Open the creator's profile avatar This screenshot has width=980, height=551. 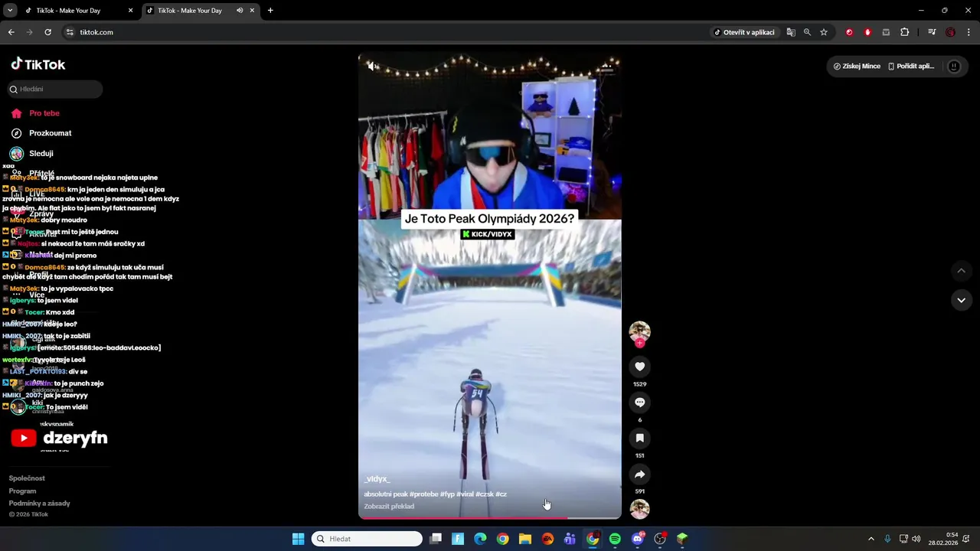click(x=640, y=331)
